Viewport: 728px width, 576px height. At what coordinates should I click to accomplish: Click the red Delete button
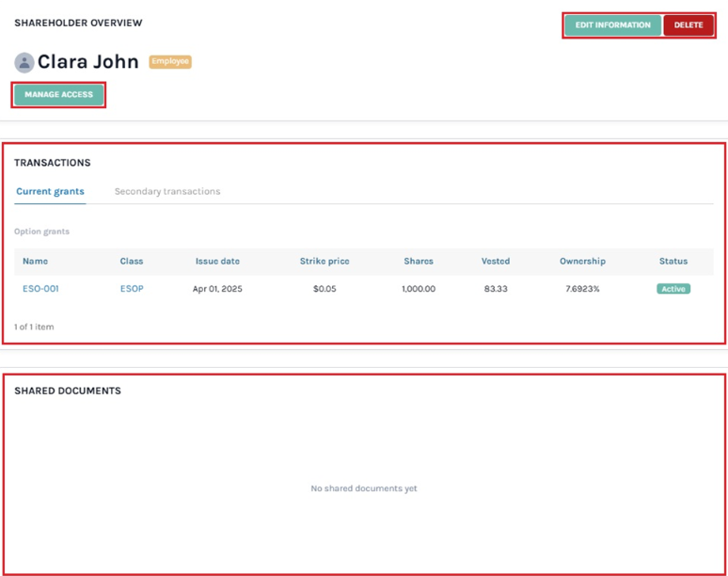click(x=688, y=25)
